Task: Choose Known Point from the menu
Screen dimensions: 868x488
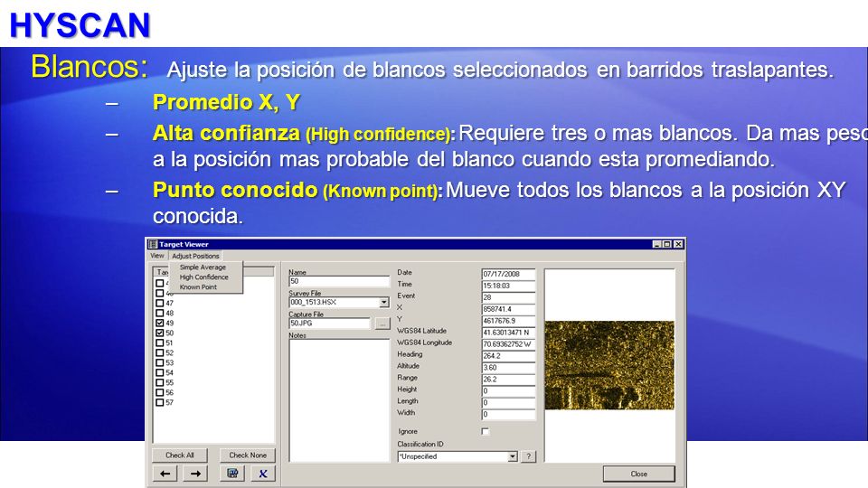Action: coord(198,287)
